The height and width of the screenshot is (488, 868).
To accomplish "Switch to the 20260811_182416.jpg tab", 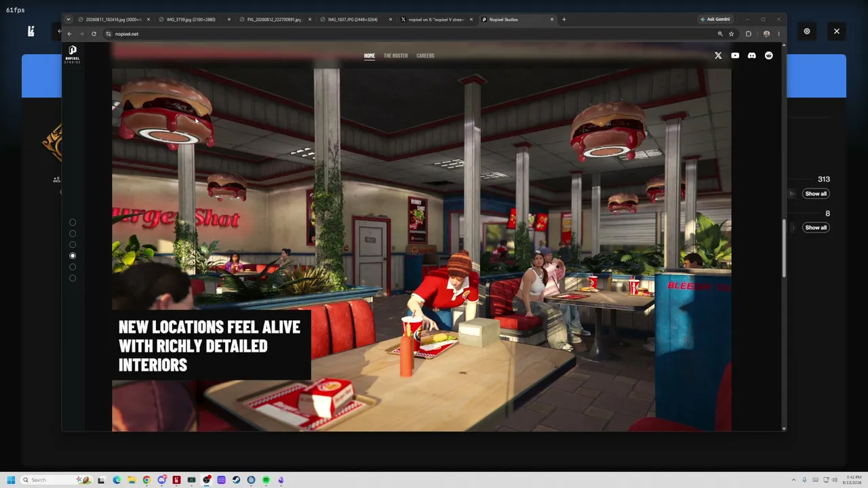I will click(x=113, y=20).
